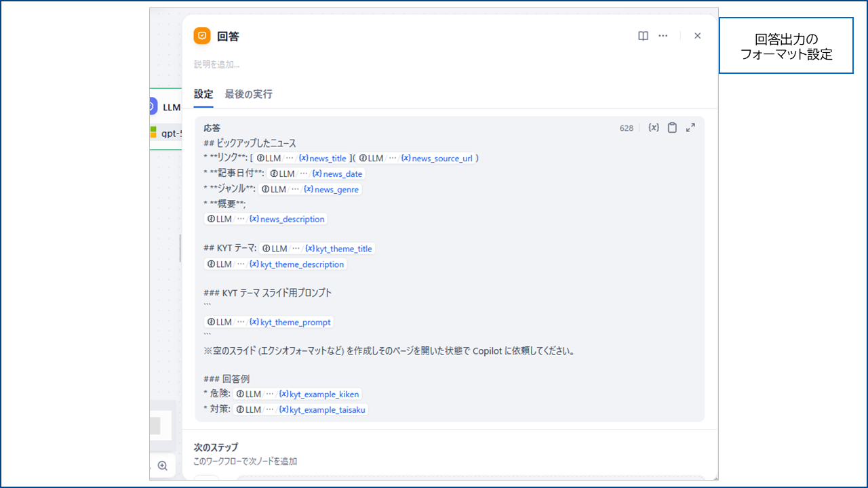Screen dimensions: 868x488
Task: Click the gpt model label on LLM node
Action: coord(172,134)
